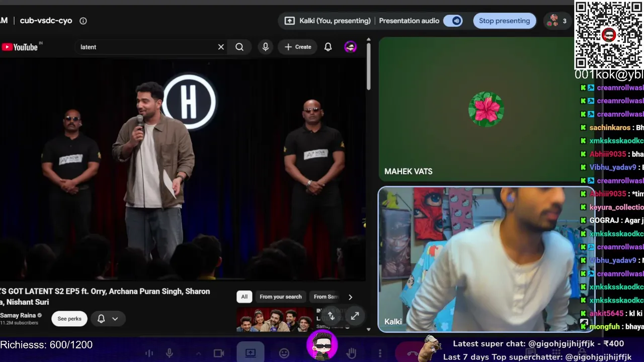644x362 pixels.
Task: Click Stop presenting button
Action: [x=504, y=21]
